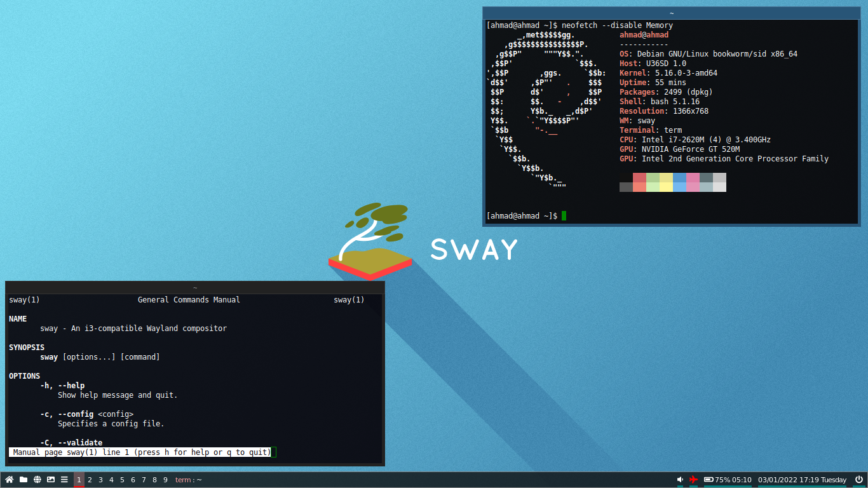Viewport: 868px width, 488px height.
Task: Click the NAME section heading
Action: pyautogui.click(x=18, y=319)
